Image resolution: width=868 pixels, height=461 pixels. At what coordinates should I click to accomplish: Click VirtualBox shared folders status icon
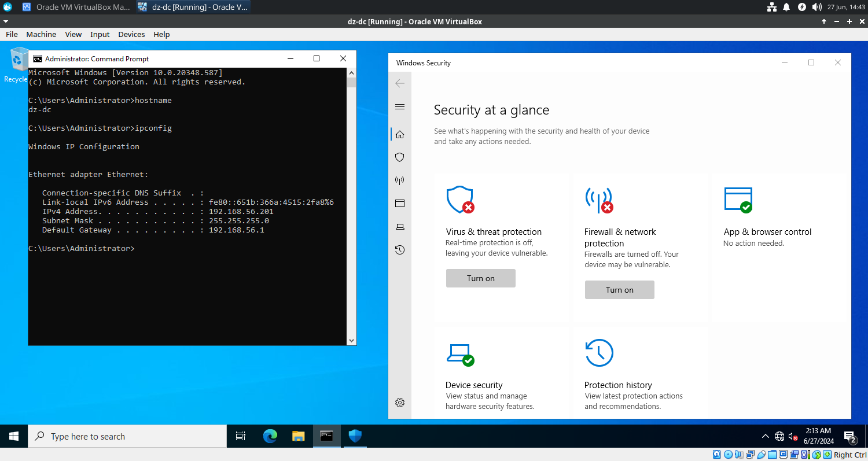(772, 455)
